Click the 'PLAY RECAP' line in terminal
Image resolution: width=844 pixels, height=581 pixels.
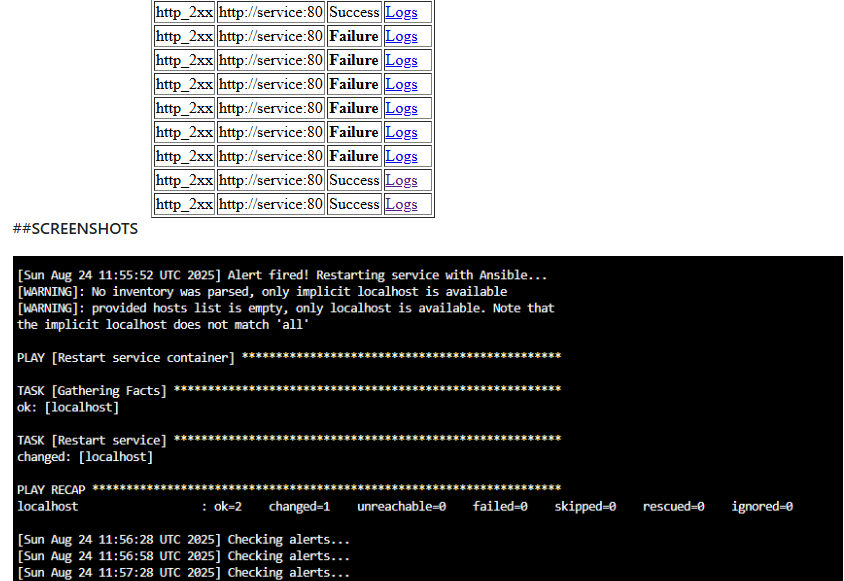[51, 489]
